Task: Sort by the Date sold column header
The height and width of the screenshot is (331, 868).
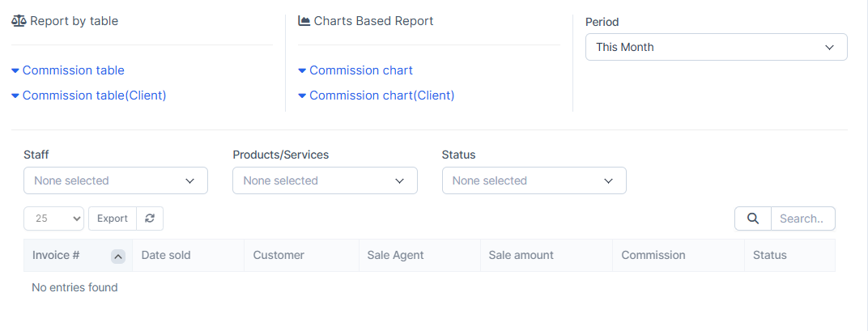Action: coord(166,255)
